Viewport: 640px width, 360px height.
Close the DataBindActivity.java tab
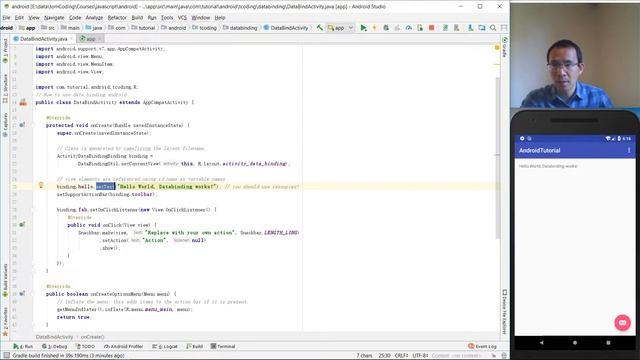pos(72,39)
